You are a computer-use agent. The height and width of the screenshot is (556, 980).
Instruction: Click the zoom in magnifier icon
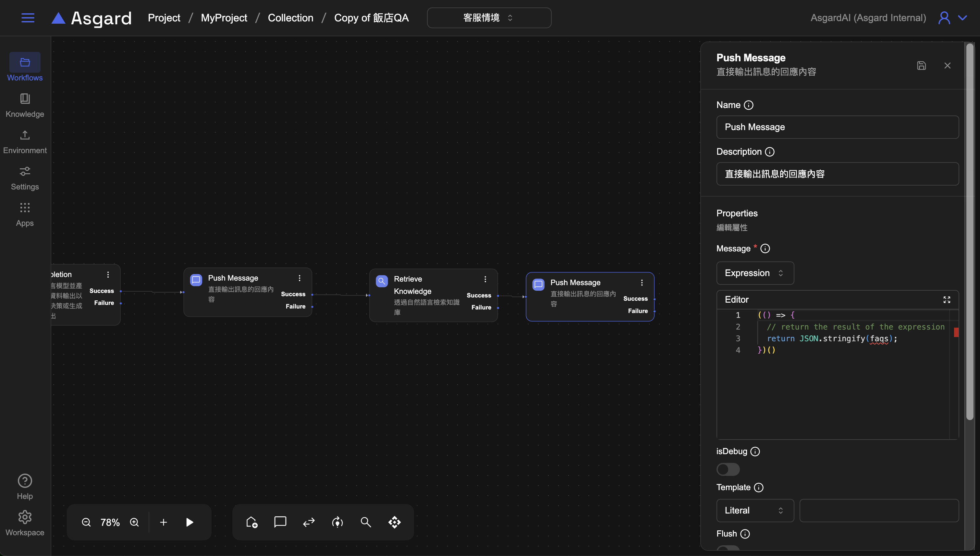click(134, 522)
